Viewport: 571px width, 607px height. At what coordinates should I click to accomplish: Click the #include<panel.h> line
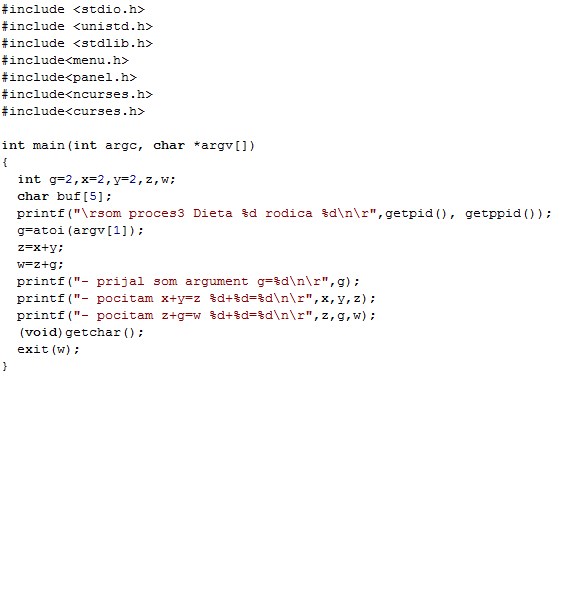[x=69, y=77]
